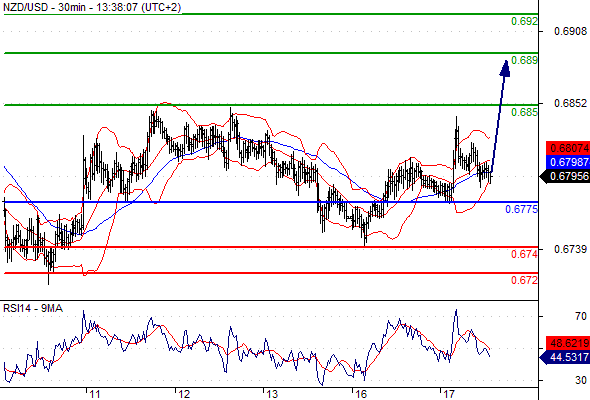Screen dimensions: 590x400
Task: Select the red 48.6219 RSI value tag
Action: [x=568, y=343]
